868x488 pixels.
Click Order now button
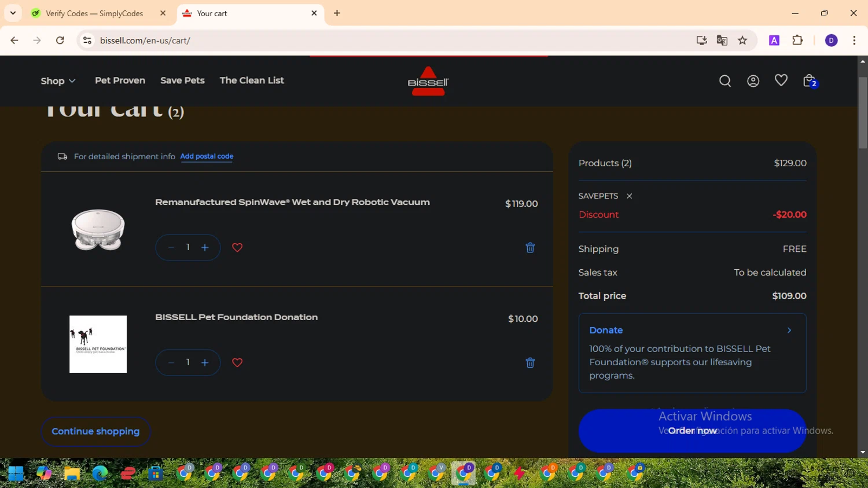692,431
